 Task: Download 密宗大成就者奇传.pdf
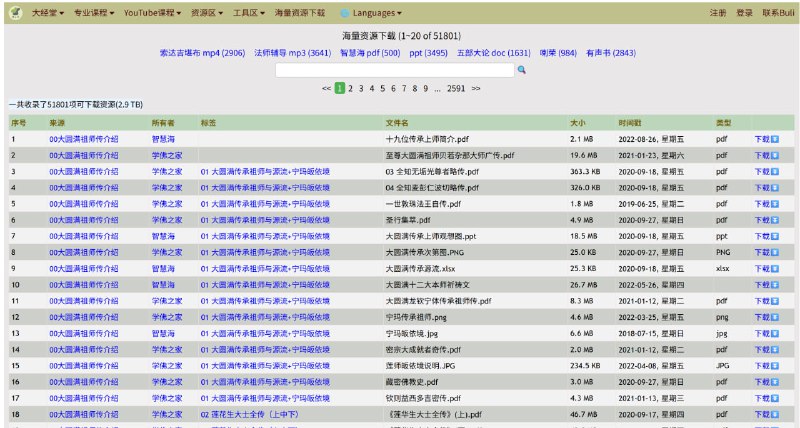[x=766, y=350]
